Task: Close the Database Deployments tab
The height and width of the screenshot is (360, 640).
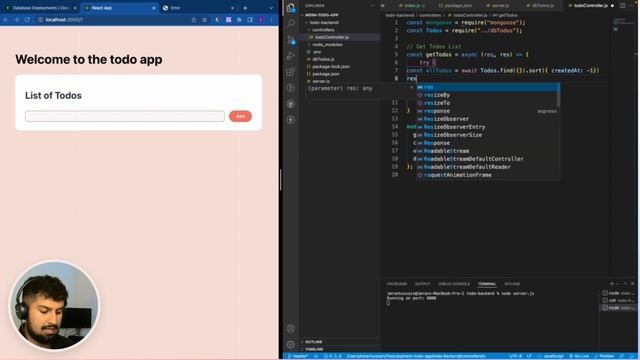Action: click(75, 8)
